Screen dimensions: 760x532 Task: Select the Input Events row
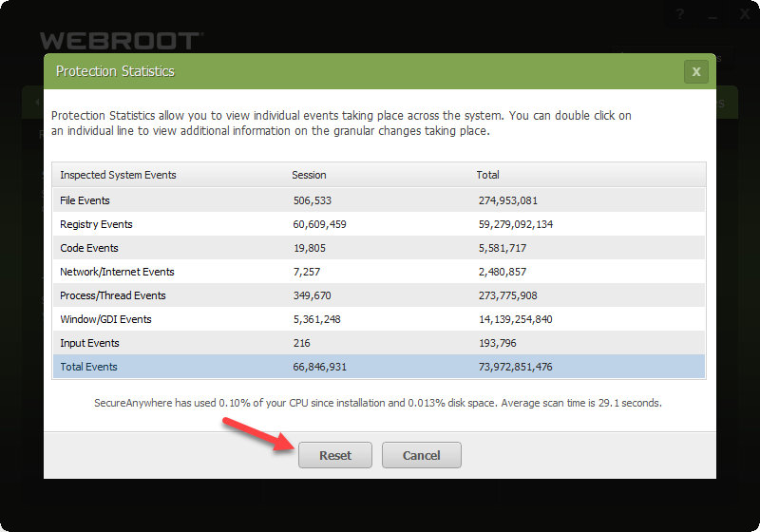378,343
